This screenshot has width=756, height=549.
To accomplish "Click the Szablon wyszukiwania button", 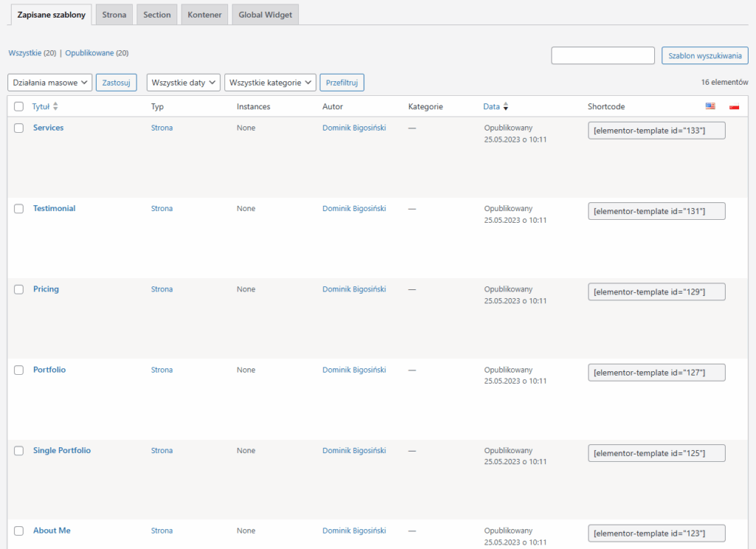I will [704, 55].
